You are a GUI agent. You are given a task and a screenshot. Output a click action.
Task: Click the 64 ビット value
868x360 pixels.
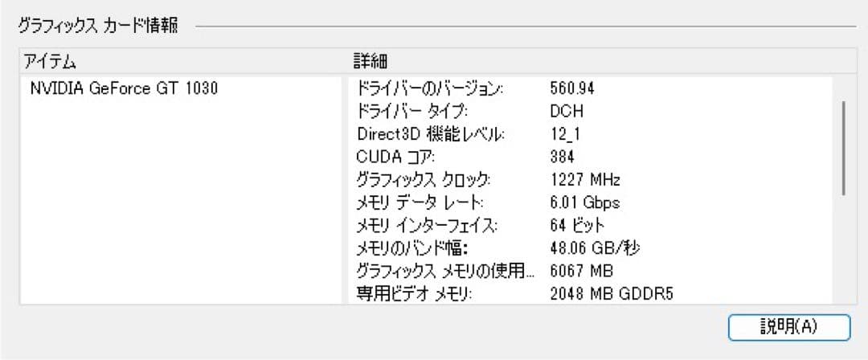click(x=577, y=226)
